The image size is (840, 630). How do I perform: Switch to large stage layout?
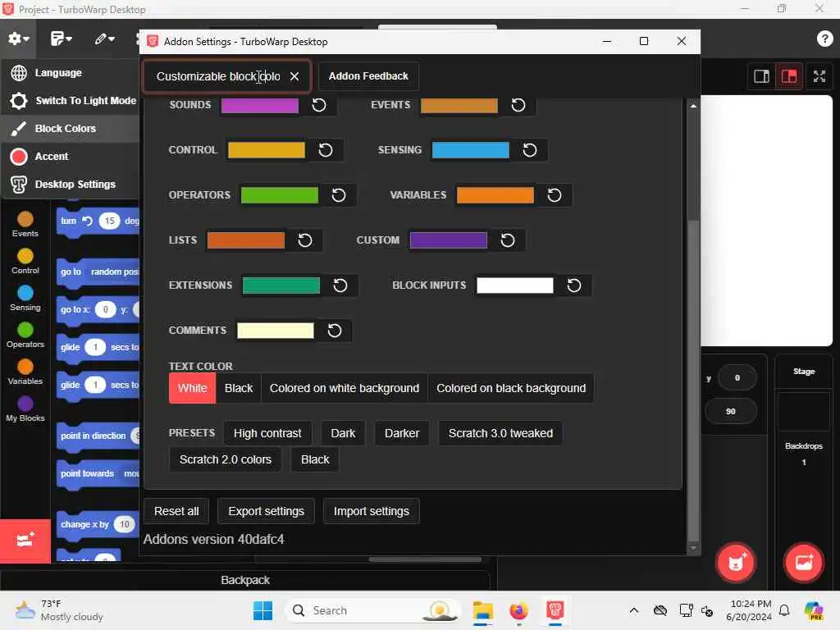tap(788, 76)
